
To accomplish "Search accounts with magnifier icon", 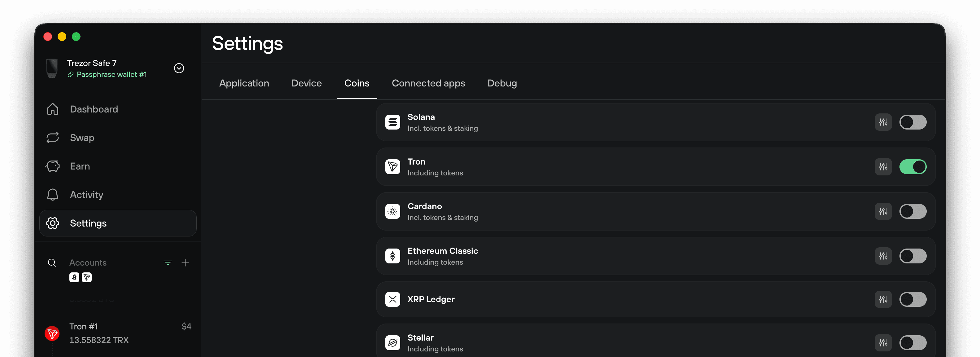I will [x=52, y=262].
